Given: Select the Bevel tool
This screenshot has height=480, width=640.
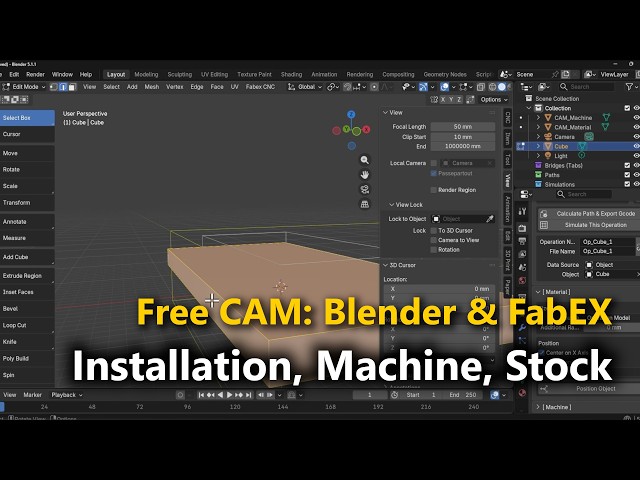Looking at the screenshot, I should 27,309.
